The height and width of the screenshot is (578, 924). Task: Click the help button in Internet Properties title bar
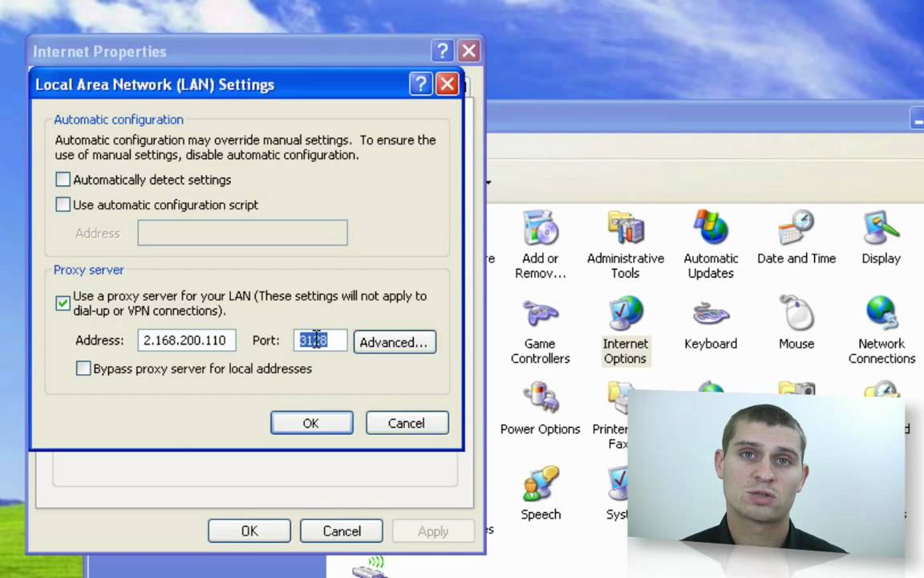(x=443, y=51)
